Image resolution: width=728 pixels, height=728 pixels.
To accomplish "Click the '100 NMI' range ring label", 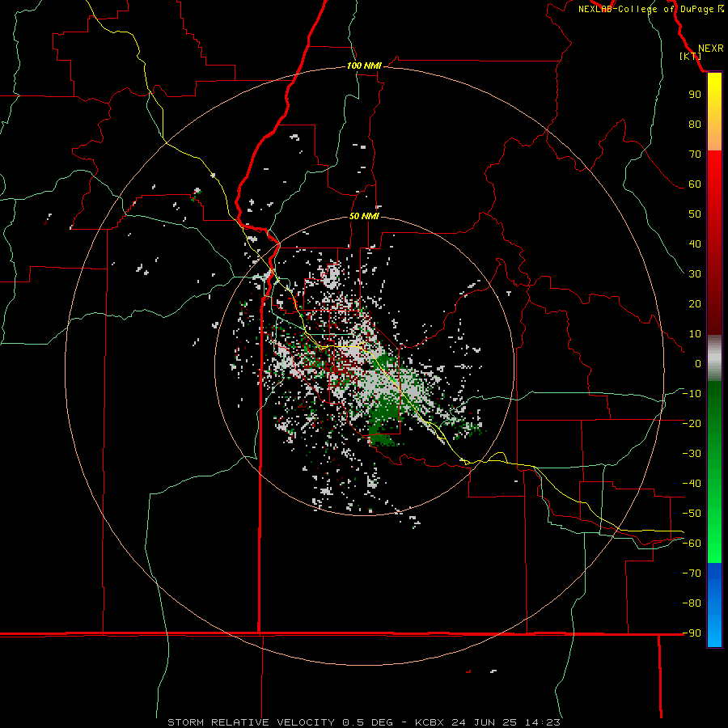I will (364, 66).
